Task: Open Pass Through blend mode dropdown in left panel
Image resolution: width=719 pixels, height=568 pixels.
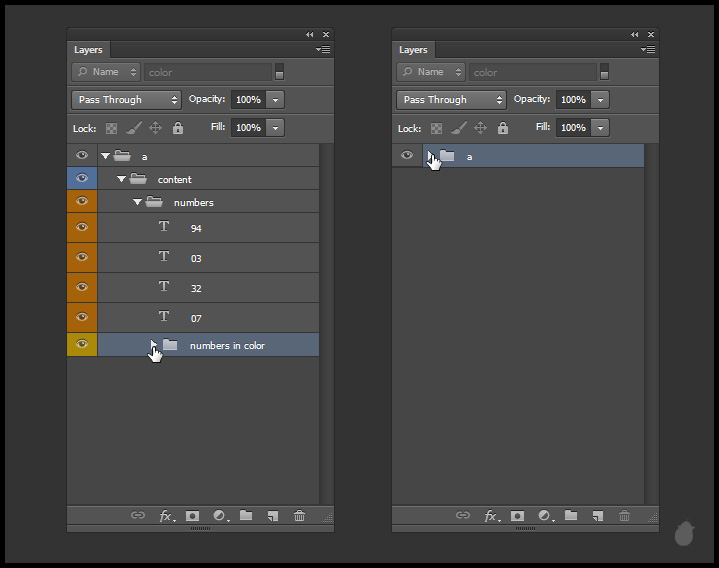Action: 126,100
